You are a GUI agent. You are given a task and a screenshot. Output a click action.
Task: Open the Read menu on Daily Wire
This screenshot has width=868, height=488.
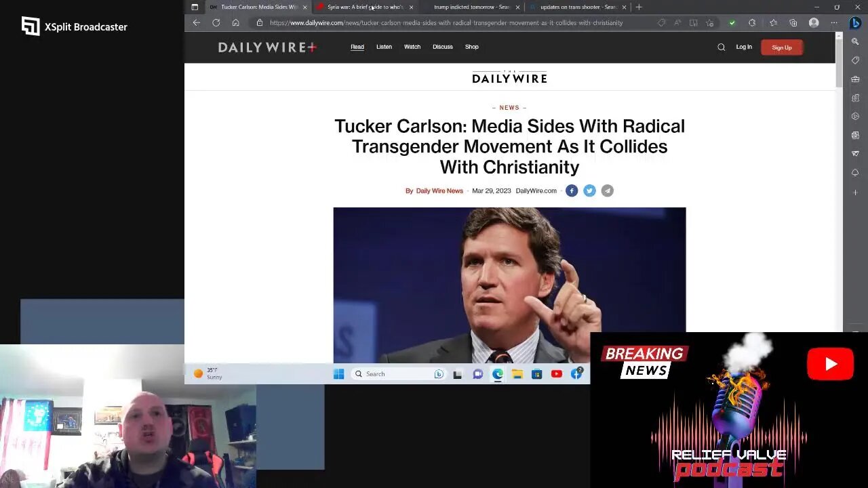[x=357, y=47]
